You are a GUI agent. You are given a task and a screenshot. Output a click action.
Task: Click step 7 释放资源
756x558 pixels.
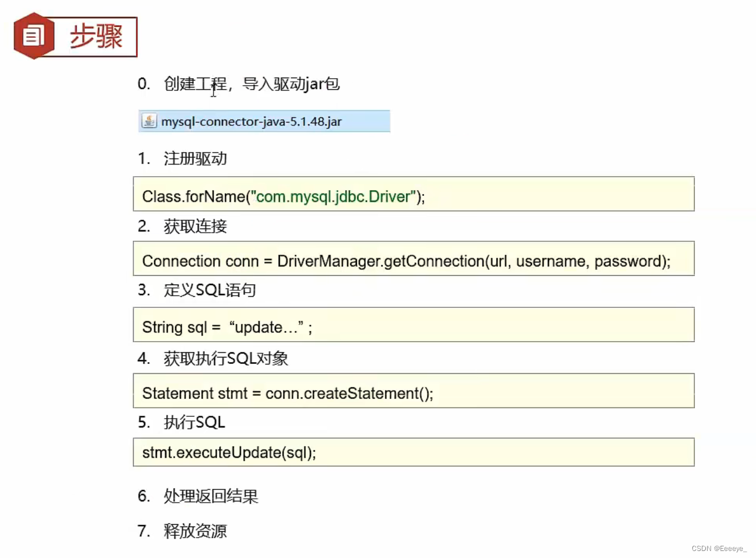coord(183,531)
